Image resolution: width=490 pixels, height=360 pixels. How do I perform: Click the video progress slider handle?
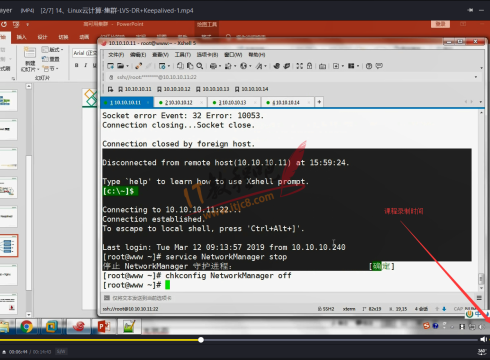pyautogui.click(x=201, y=340)
